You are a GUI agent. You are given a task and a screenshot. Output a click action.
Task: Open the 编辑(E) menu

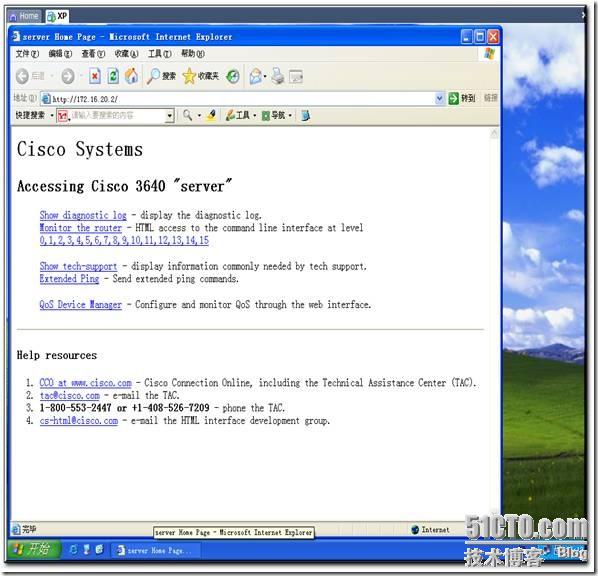click(x=60, y=53)
